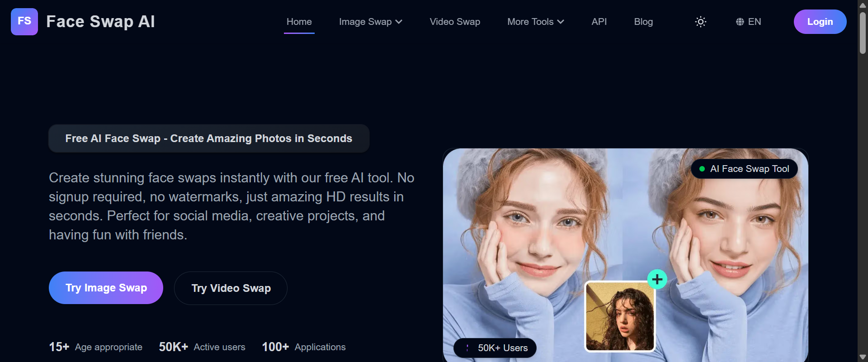This screenshot has height=362, width=868.
Task: Click the 100+ Applications stat
Action: [304, 347]
